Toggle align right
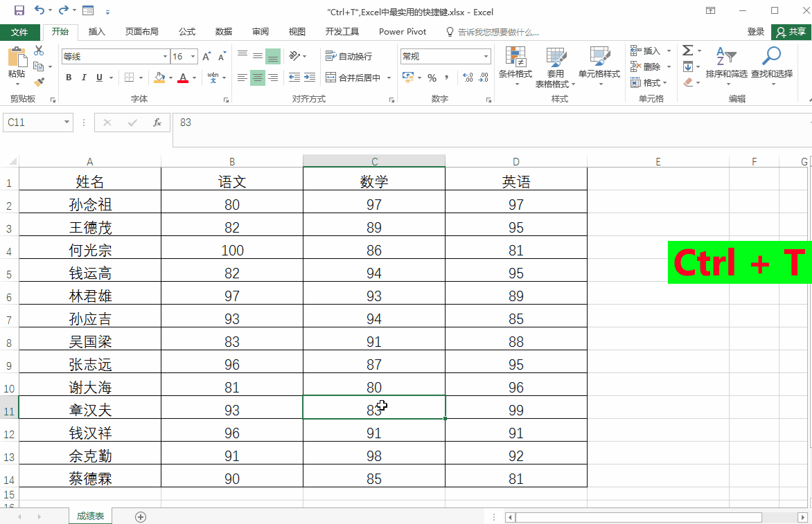 pyautogui.click(x=273, y=78)
